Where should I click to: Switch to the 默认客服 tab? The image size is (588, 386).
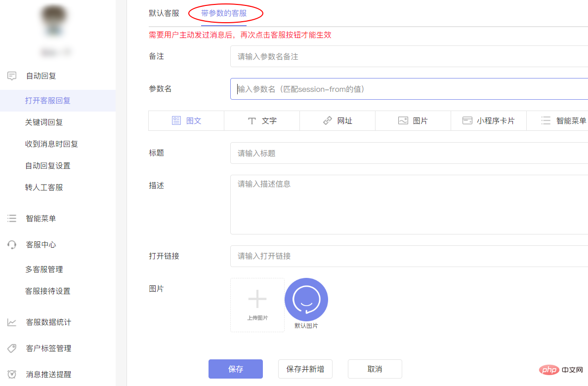point(164,13)
